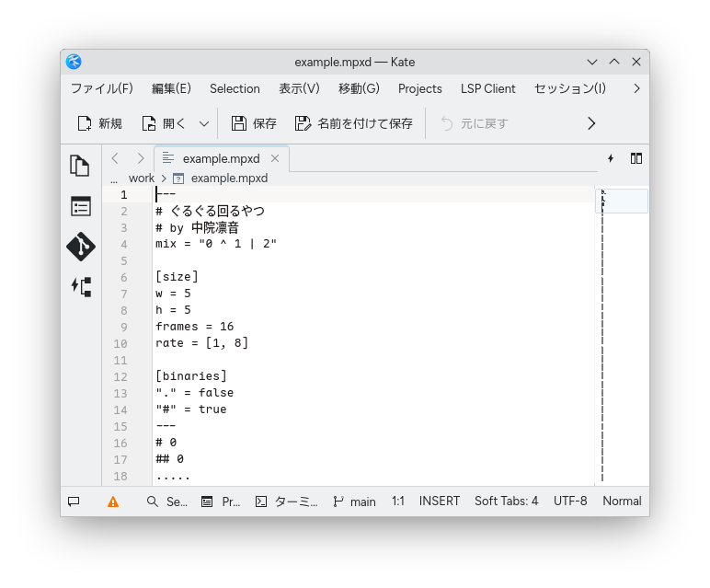The height and width of the screenshot is (588, 710).
Task: Click the quick open lightning icon
Action: click(611, 158)
